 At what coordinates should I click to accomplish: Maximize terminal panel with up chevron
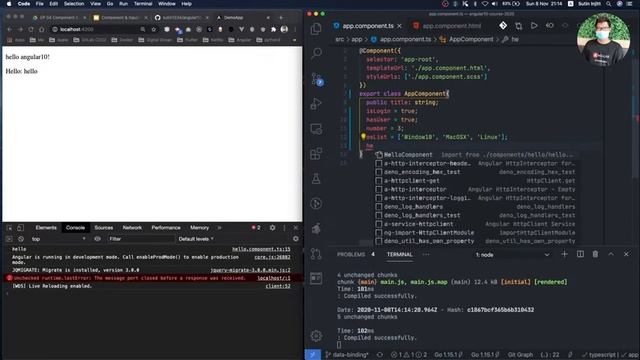click(611, 254)
